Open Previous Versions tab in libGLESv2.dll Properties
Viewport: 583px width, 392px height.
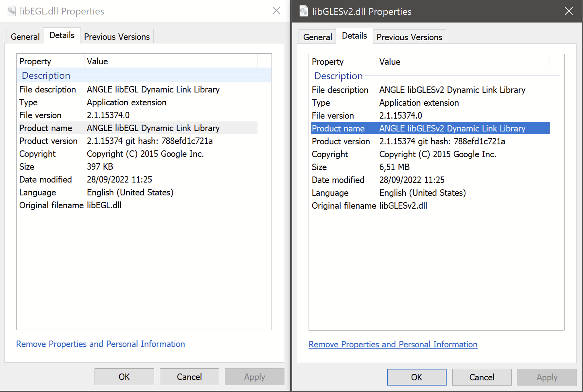click(x=409, y=37)
